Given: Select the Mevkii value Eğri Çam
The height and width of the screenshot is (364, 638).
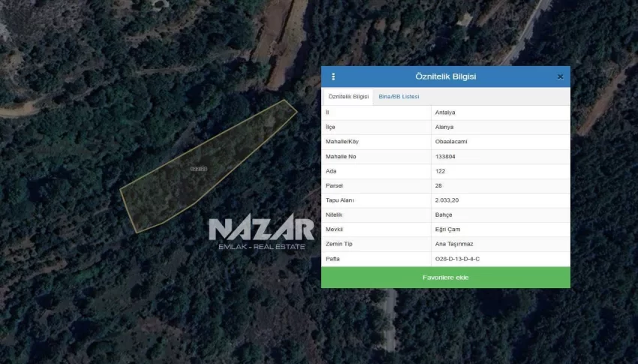Looking at the screenshot, I should pyautogui.click(x=448, y=230).
